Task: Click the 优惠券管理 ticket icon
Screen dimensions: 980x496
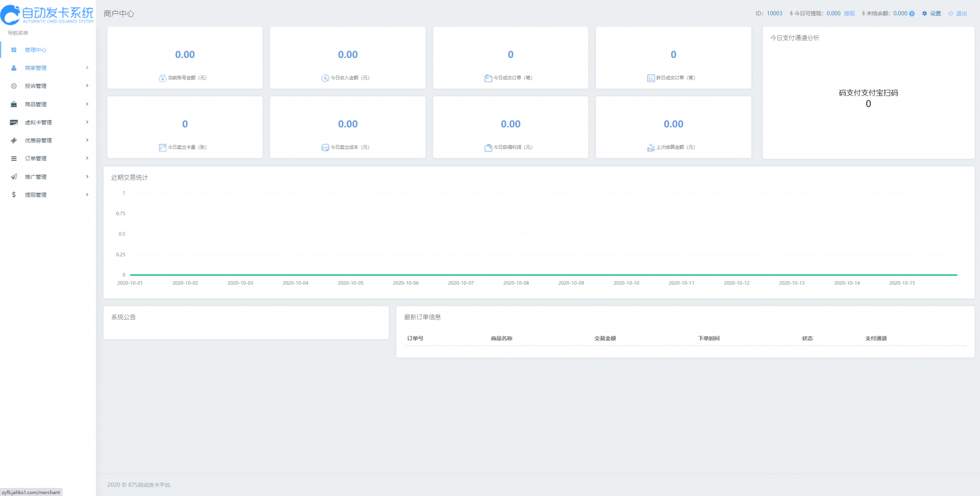Action: click(x=14, y=141)
